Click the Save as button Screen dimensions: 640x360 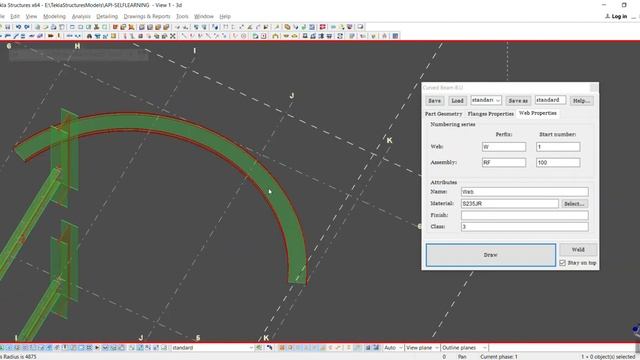point(518,100)
